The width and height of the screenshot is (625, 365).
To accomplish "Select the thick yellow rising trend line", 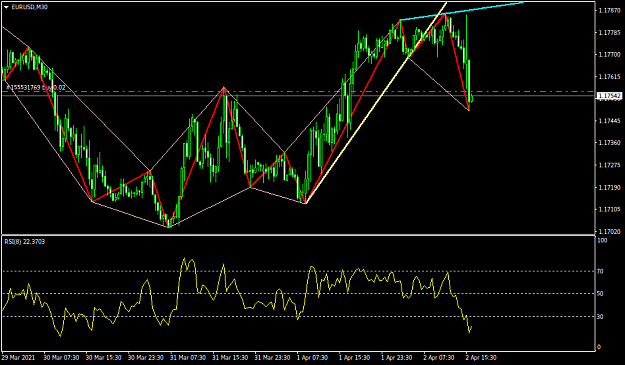I will (376, 103).
